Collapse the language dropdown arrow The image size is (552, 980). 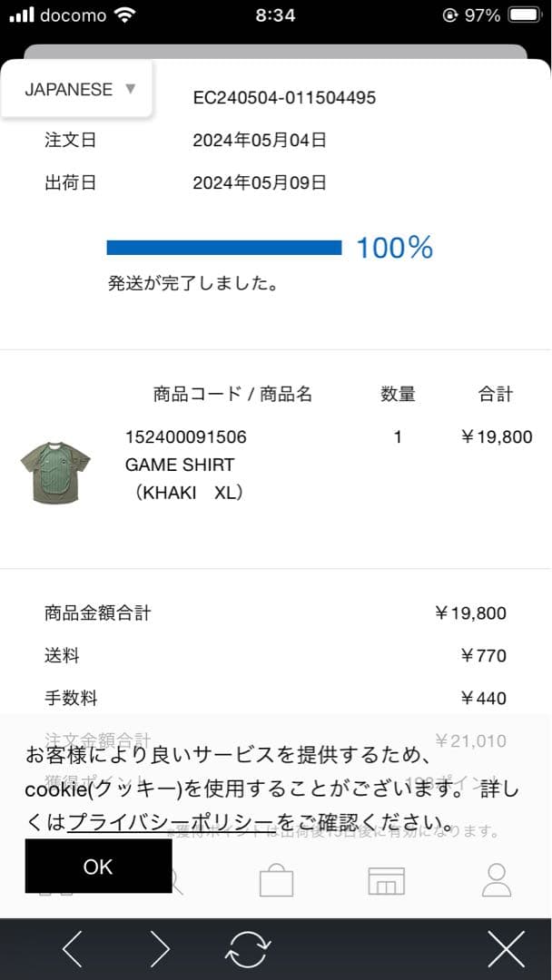[x=130, y=89]
